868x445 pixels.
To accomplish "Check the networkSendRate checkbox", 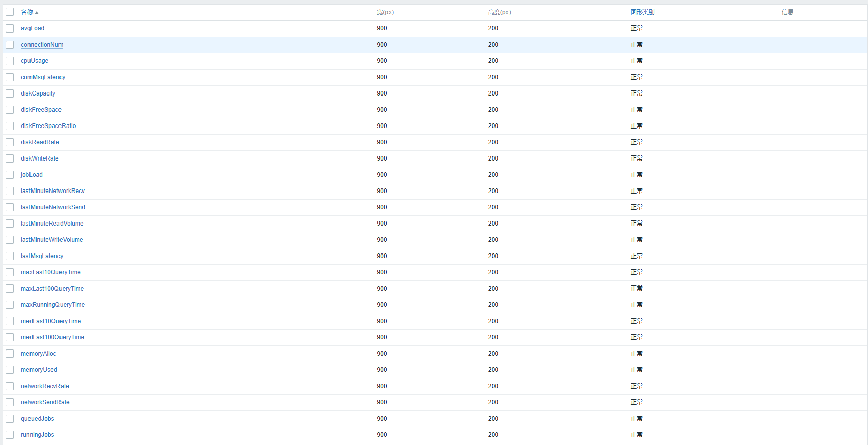I will click(10, 402).
